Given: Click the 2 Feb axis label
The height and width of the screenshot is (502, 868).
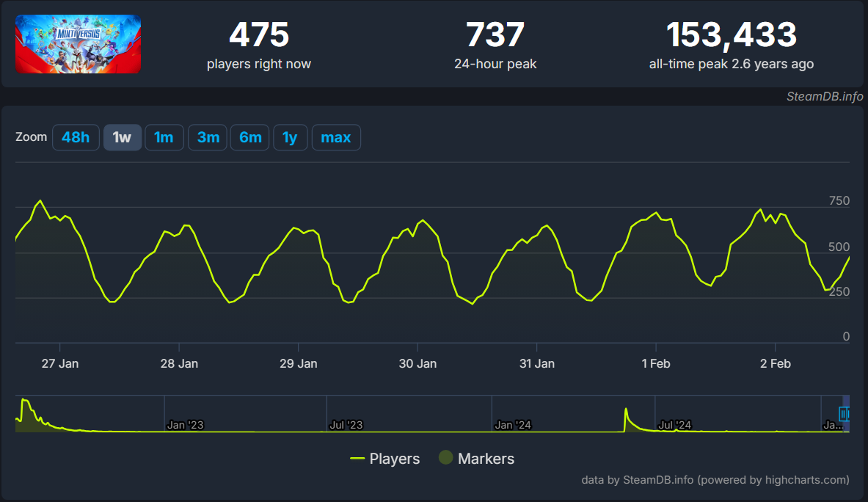Looking at the screenshot, I should tap(775, 363).
